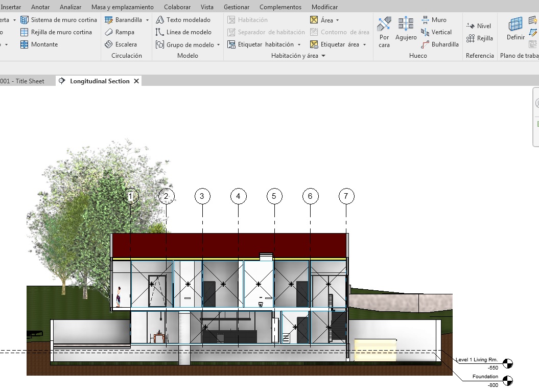Expand the Barandilla dropdown arrow
The height and width of the screenshot is (392, 539).
(148, 20)
